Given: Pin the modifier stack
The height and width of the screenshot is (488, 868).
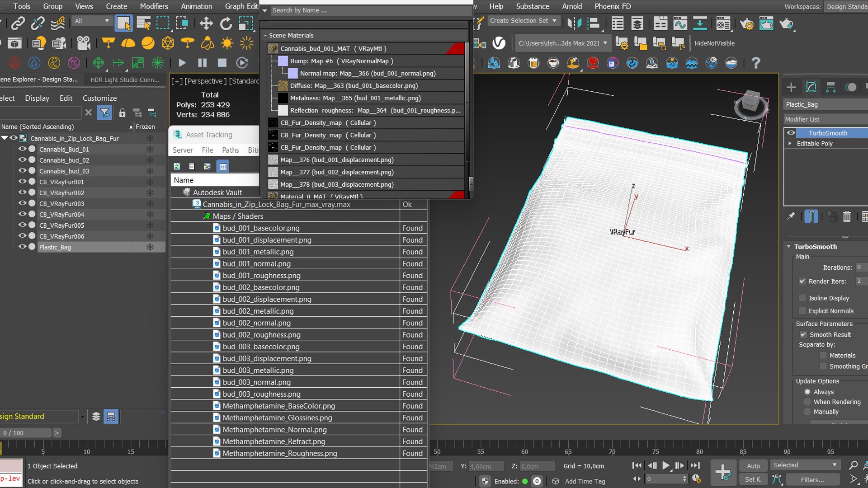Looking at the screenshot, I should point(791,216).
